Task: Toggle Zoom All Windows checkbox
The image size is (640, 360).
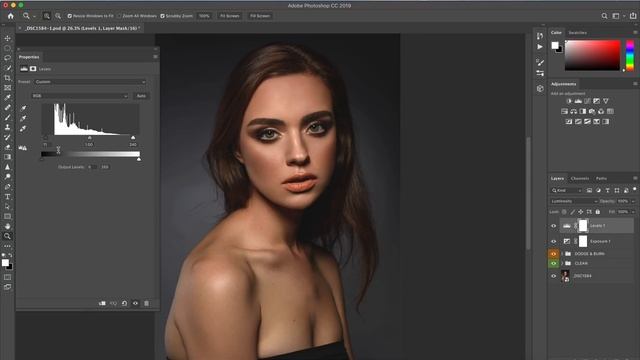Action: (119, 16)
